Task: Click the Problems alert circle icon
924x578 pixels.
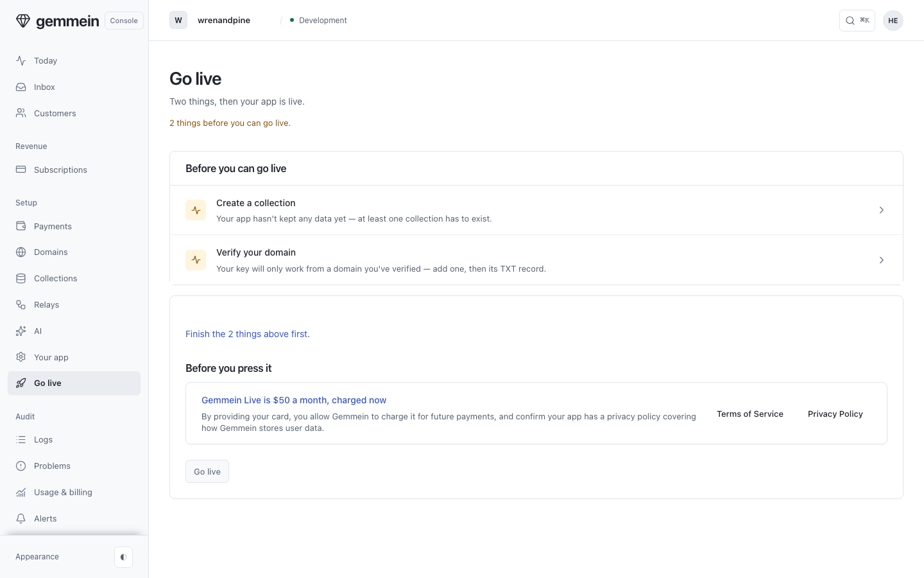Action: tap(21, 466)
